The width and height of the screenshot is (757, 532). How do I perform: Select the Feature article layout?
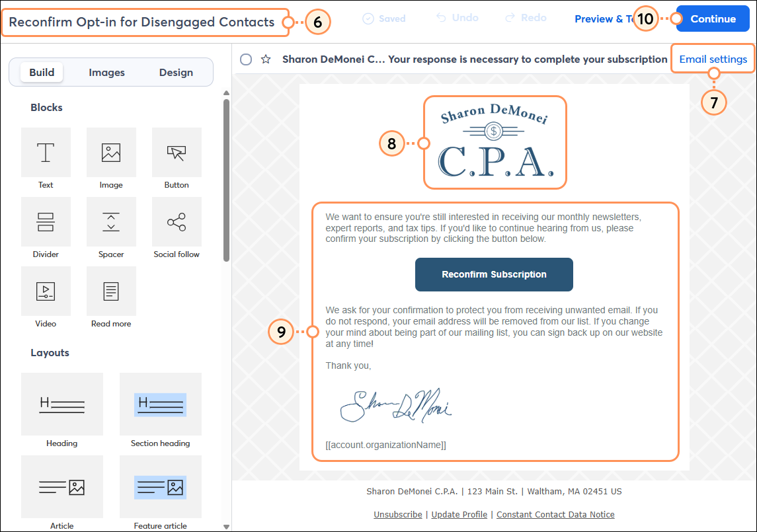[160, 487]
